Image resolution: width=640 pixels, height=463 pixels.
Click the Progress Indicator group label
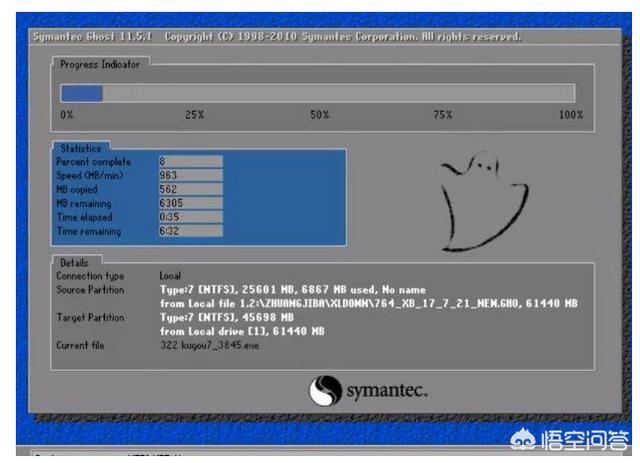(x=100, y=64)
